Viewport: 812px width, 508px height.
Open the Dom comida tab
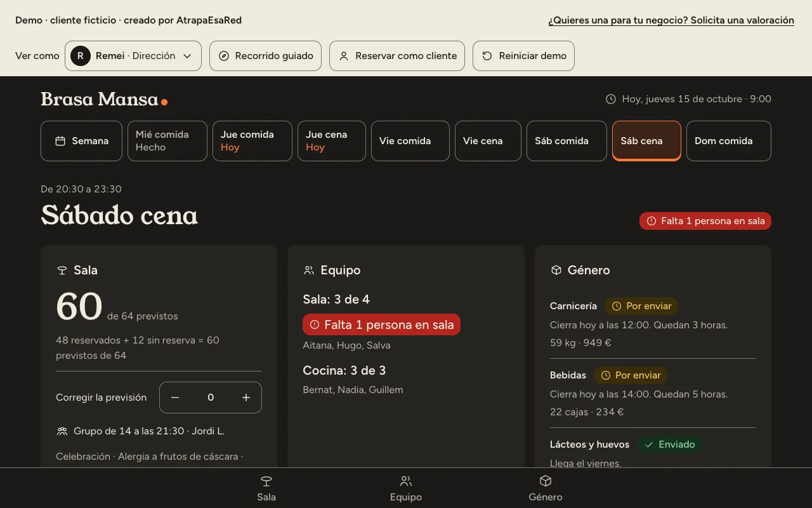click(x=729, y=141)
